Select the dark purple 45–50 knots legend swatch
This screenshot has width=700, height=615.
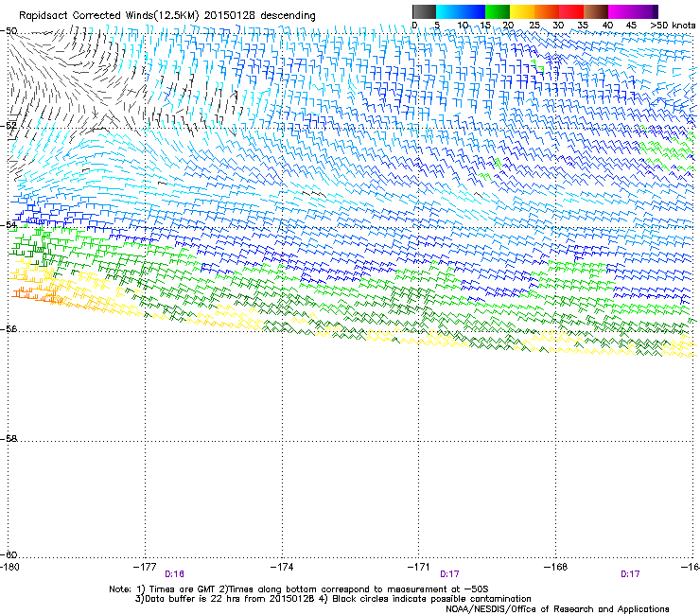(x=645, y=11)
